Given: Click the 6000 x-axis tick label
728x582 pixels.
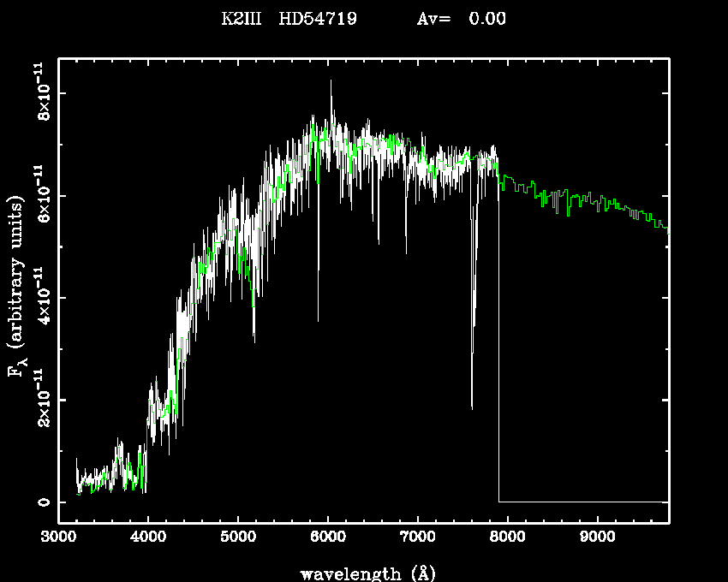Looking at the screenshot, I should pos(327,538).
